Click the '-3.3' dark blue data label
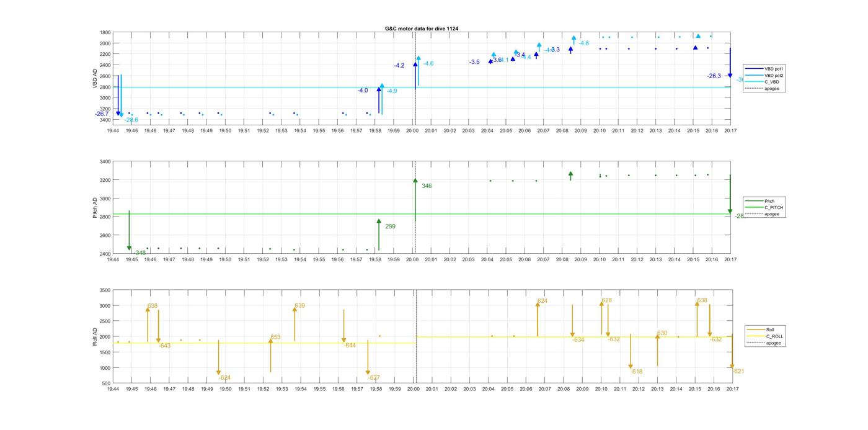This screenshot has height=430, width=868. coord(554,50)
